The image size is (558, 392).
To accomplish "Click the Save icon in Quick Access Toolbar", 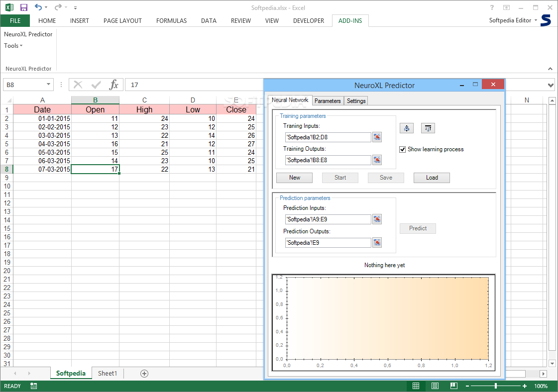I will [x=24, y=7].
